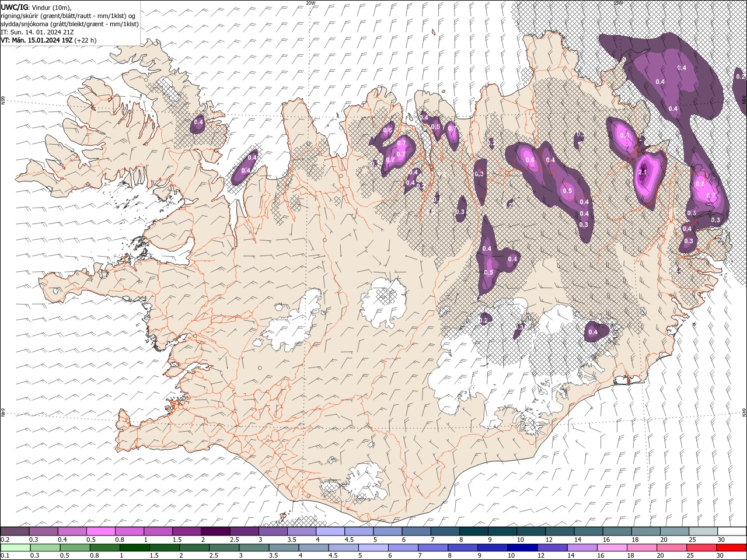Click the 64N latitude label on right edge
747x560 pixels.
pos(744,413)
